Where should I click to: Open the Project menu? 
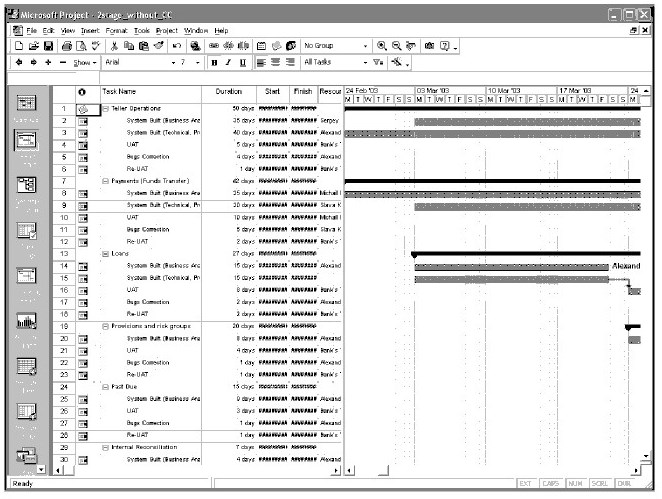(x=166, y=31)
